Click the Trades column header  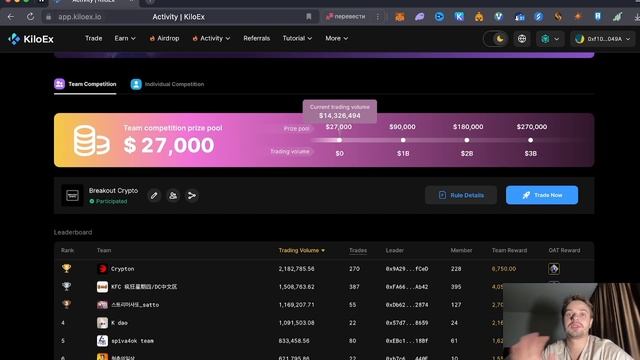pyautogui.click(x=358, y=250)
